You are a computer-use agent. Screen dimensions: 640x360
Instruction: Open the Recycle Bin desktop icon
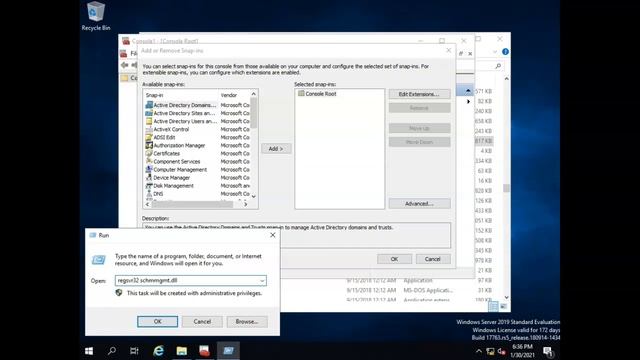(96, 16)
